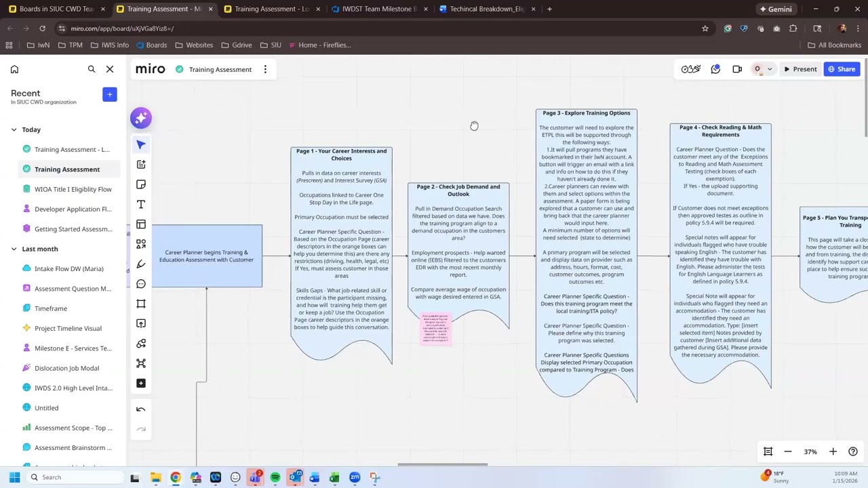This screenshot has width=868, height=488.
Task: Collapse the Today section
Action: coord(14,129)
